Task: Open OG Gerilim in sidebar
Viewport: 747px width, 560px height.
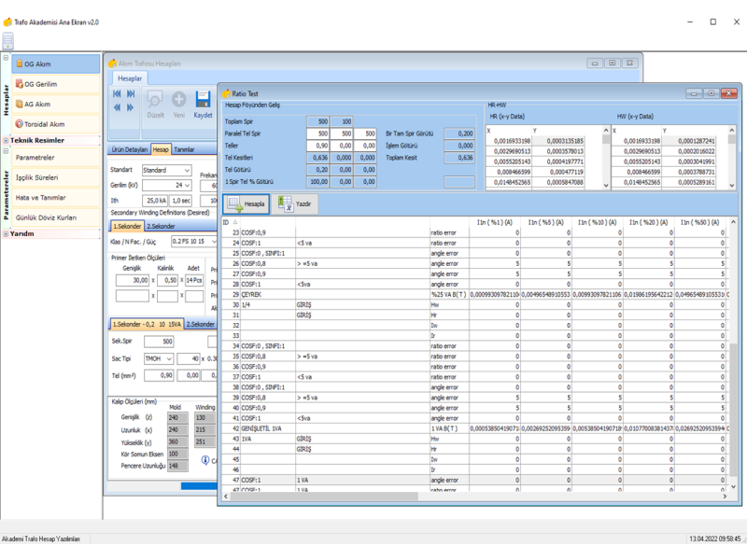Action: point(55,84)
